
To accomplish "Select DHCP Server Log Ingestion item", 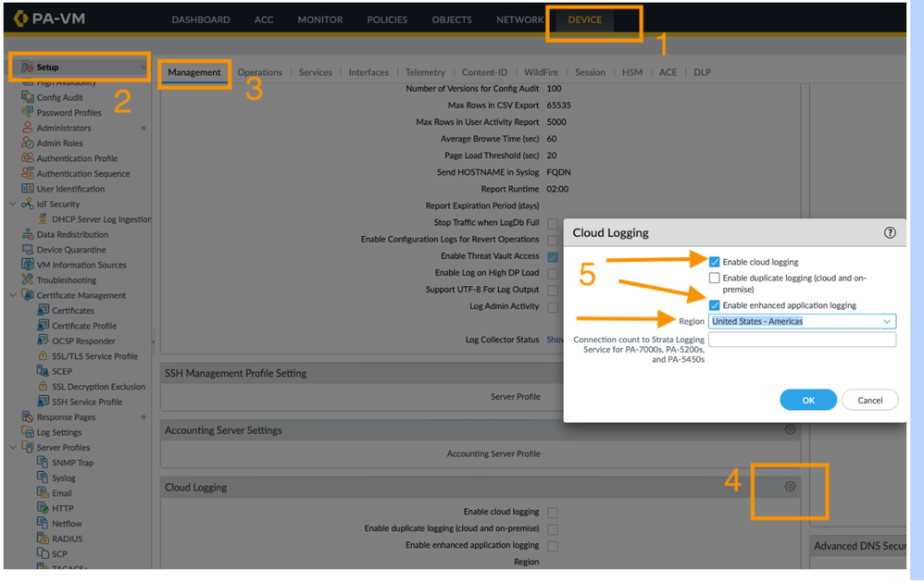I will click(x=101, y=219).
